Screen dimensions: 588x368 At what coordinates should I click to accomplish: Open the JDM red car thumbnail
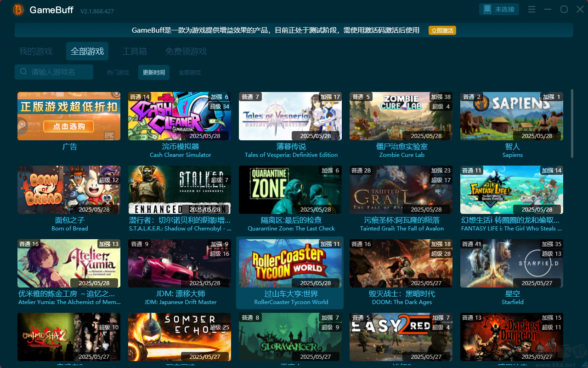click(x=180, y=263)
